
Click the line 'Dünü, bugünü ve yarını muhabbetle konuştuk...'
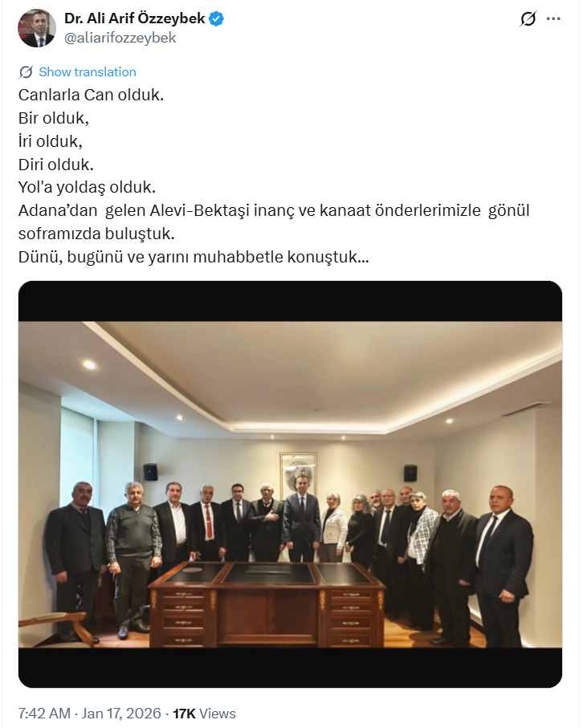[x=194, y=257]
